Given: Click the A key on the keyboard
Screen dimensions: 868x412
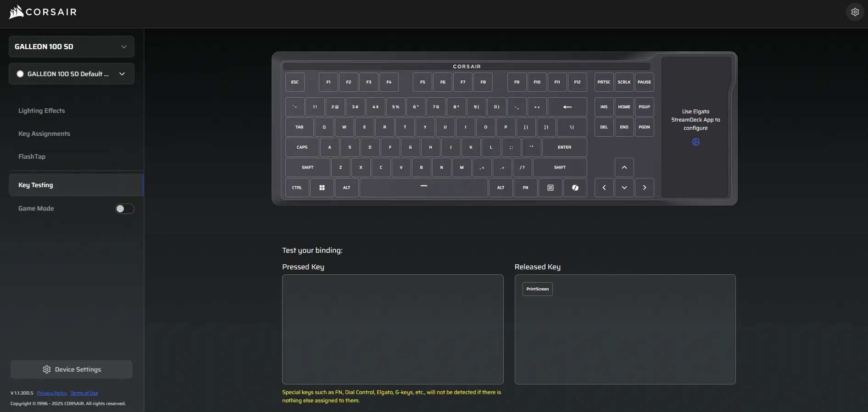Looking at the screenshot, I should (x=330, y=147).
